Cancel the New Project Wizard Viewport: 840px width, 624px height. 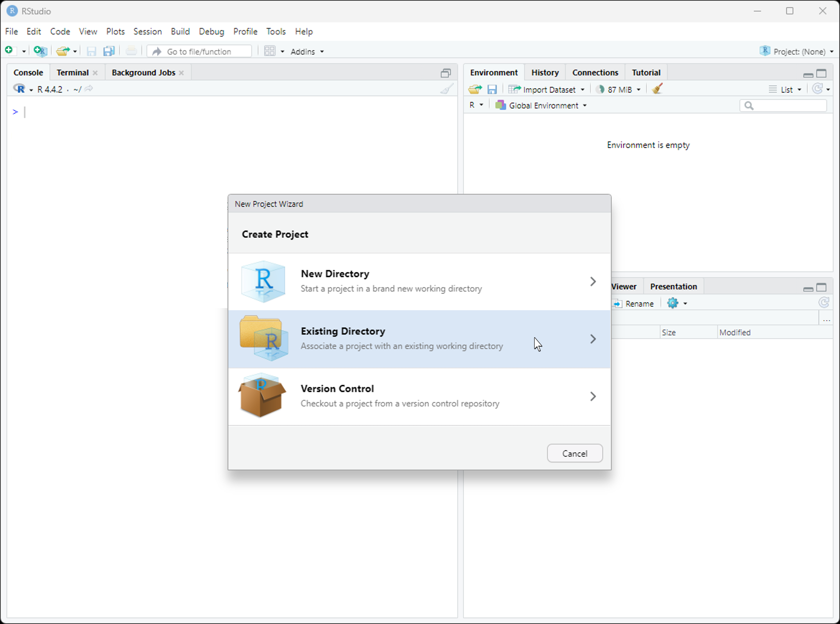click(575, 453)
